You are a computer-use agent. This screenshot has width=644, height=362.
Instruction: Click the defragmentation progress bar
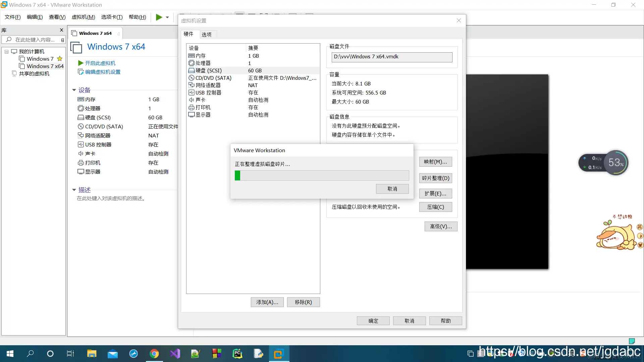(x=321, y=175)
